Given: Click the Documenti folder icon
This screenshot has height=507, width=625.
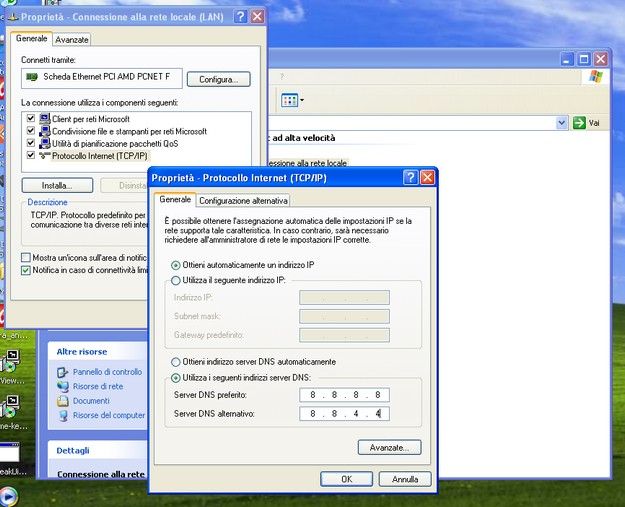Looking at the screenshot, I should click(63, 400).
